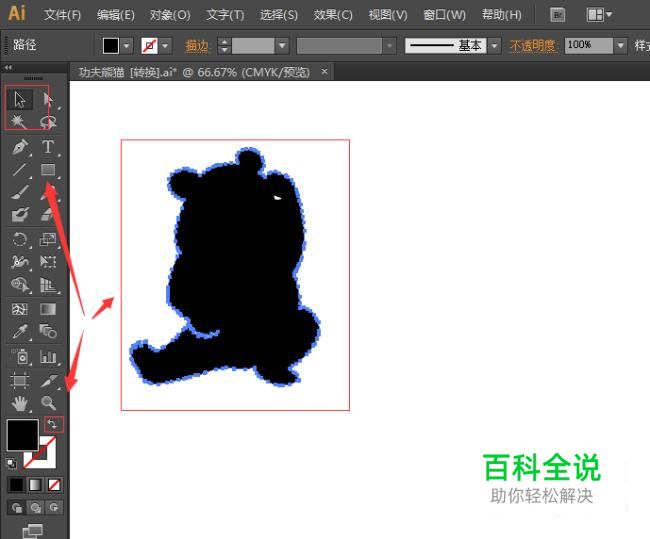Select the Free Transform tool
The width and height of the screenshot is (650, 539).
click(x=48, y=262)
